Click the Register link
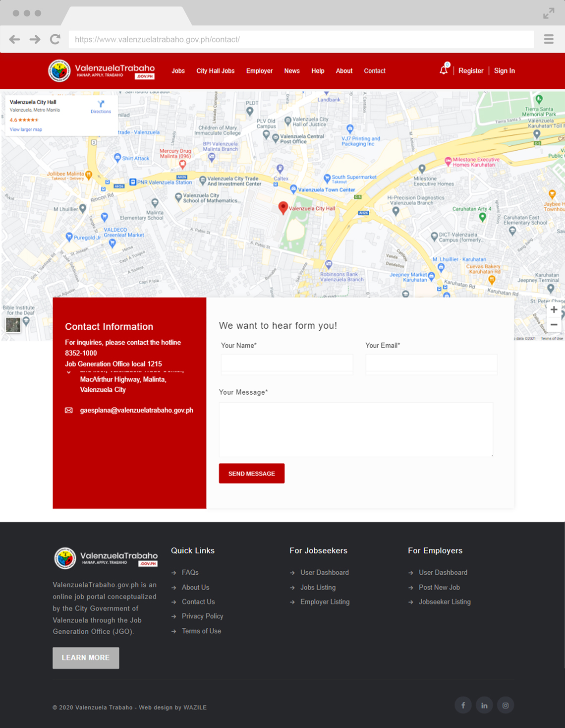 pos(471,71)
